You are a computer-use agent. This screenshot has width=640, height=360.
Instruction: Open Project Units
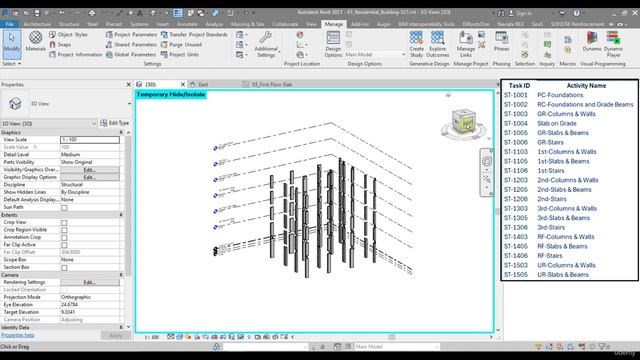point(180,54)
